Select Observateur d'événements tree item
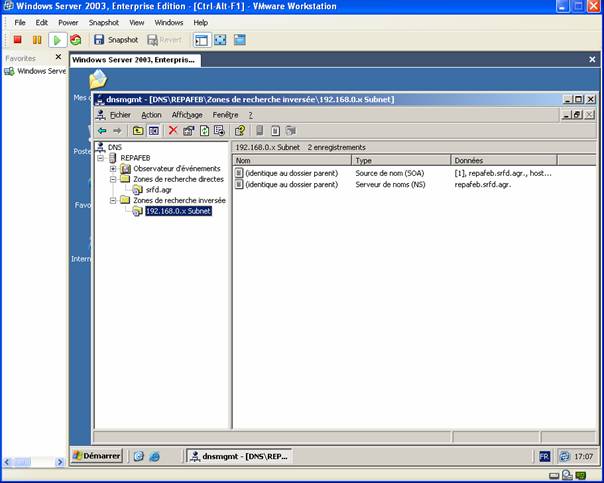The height and width of the screenshot is (483, 604). tap(177, 169)
